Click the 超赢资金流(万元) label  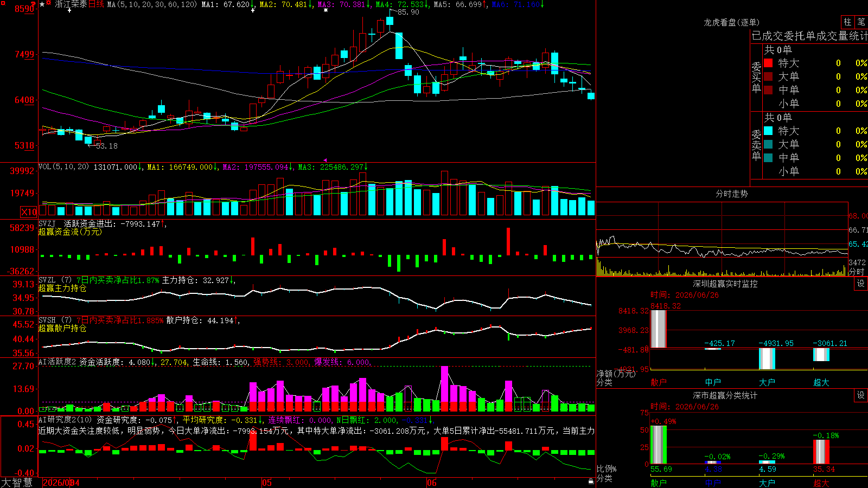70,232
